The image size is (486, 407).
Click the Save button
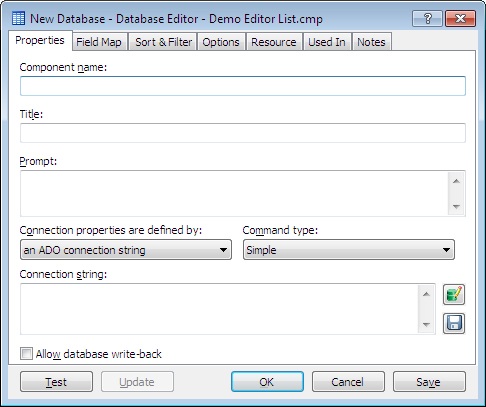tap(429, 382)
